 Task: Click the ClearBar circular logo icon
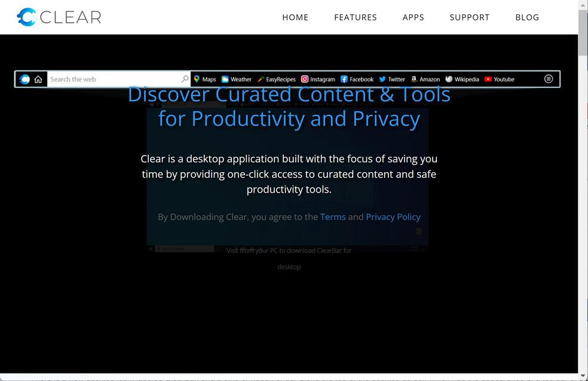click(24, 79)
